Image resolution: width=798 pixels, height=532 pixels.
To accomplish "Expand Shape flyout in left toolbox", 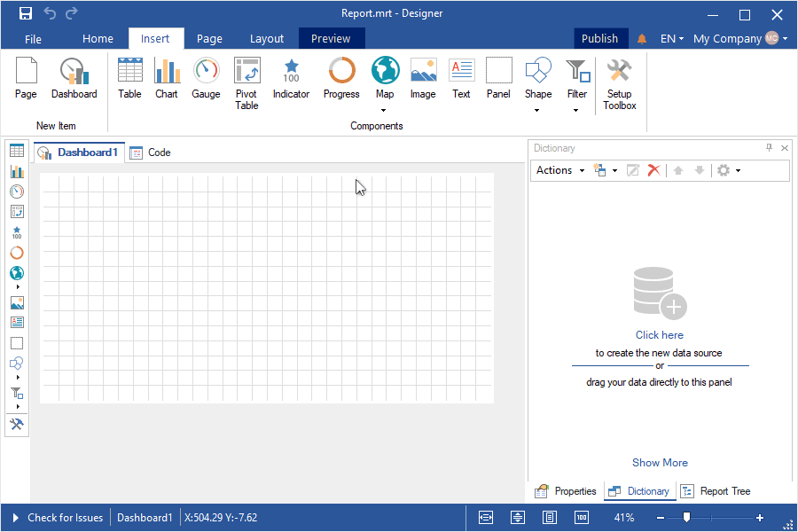I will pyautogui.click(x=18, y=377).
